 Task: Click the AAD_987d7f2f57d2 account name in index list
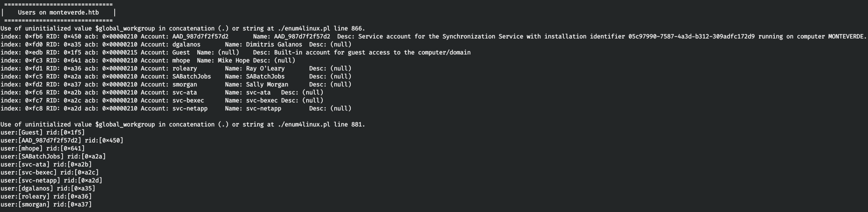200,36
